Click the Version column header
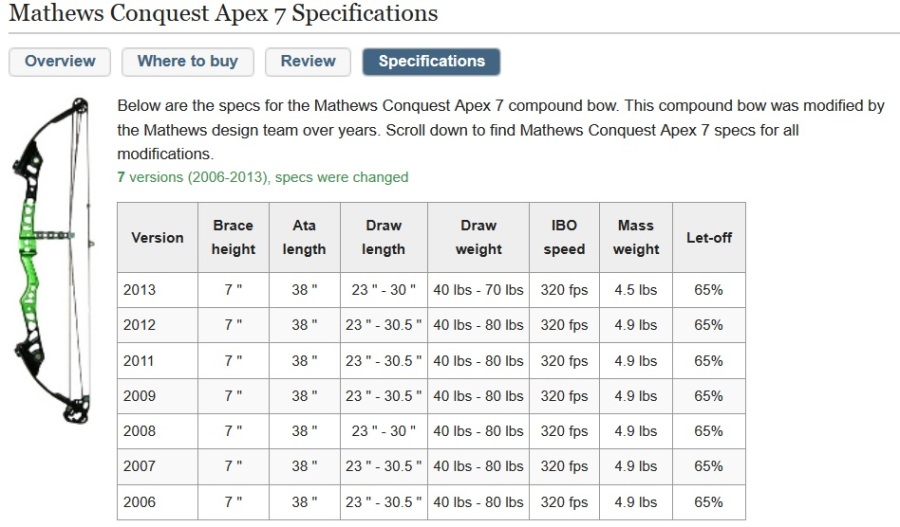Image resolution: width=900 pixels, height=527 pixels. click(157, 238)
